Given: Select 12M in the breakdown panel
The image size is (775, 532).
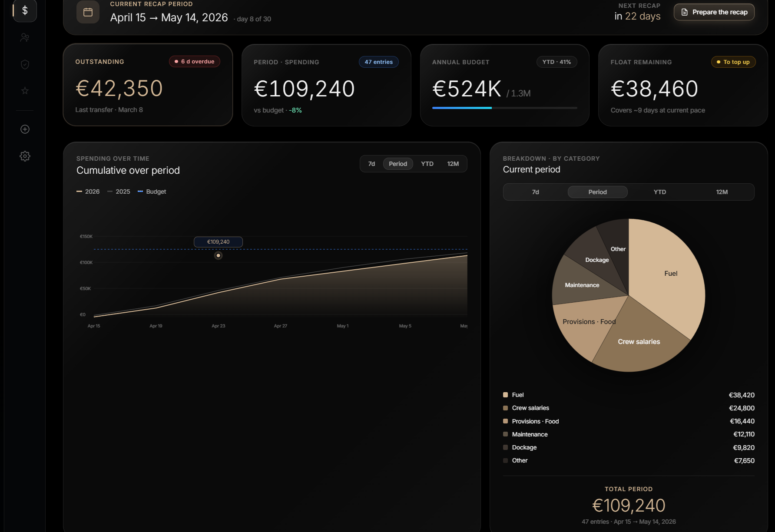Looking at the screenshot, I should click(x=722, y=192).
